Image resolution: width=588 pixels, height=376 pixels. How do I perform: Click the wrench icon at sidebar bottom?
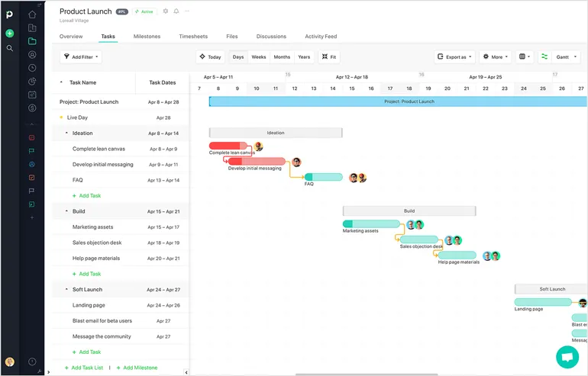coord(40,371)
